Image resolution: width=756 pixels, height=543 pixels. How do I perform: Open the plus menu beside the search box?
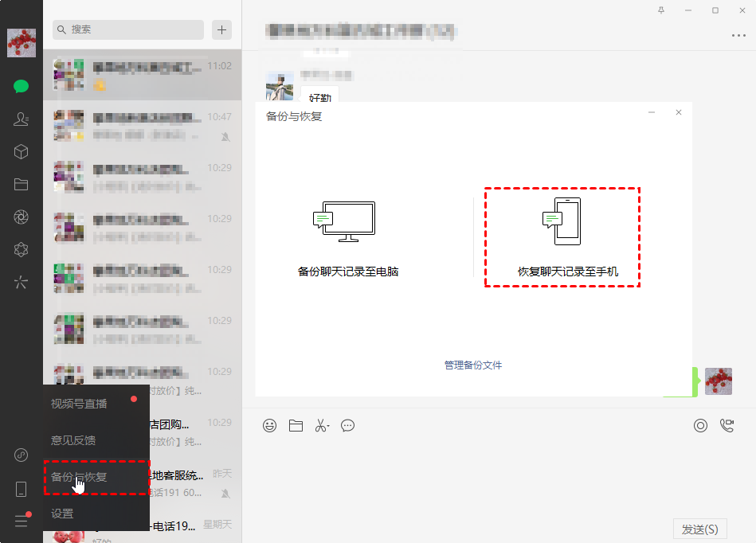221,29
